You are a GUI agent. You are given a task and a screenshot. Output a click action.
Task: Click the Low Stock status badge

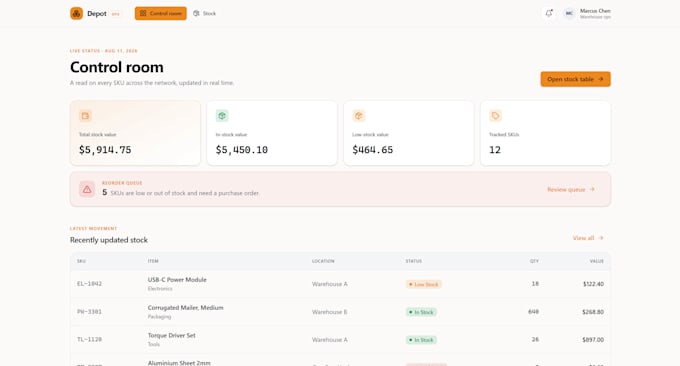pos(424,284)
